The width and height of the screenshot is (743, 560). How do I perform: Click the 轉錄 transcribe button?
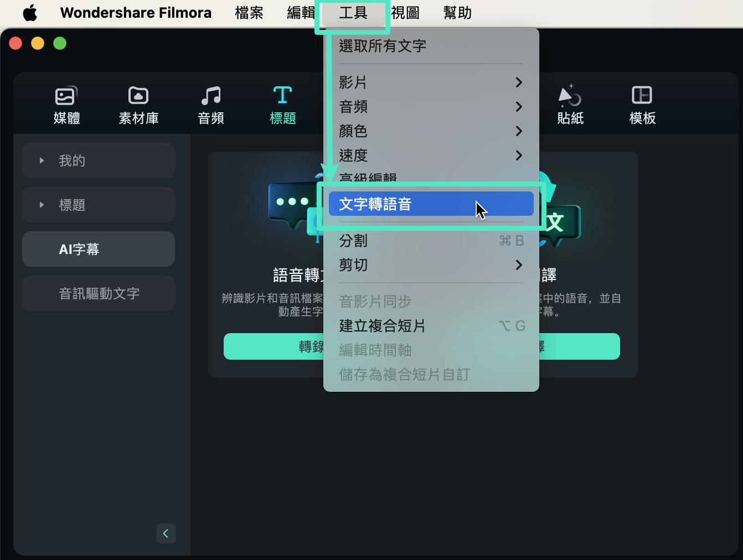pyautogui.click(x=274, y=346)
